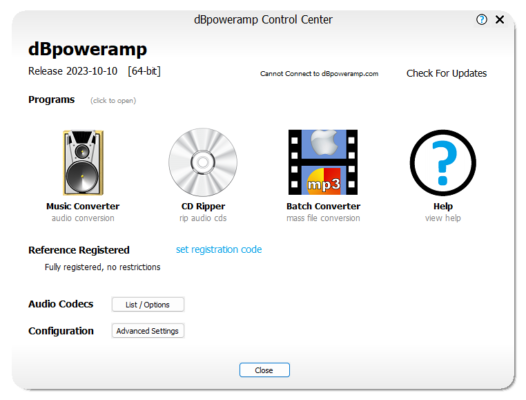Click the large 'dBpoweramp' heading

(88, 49)
